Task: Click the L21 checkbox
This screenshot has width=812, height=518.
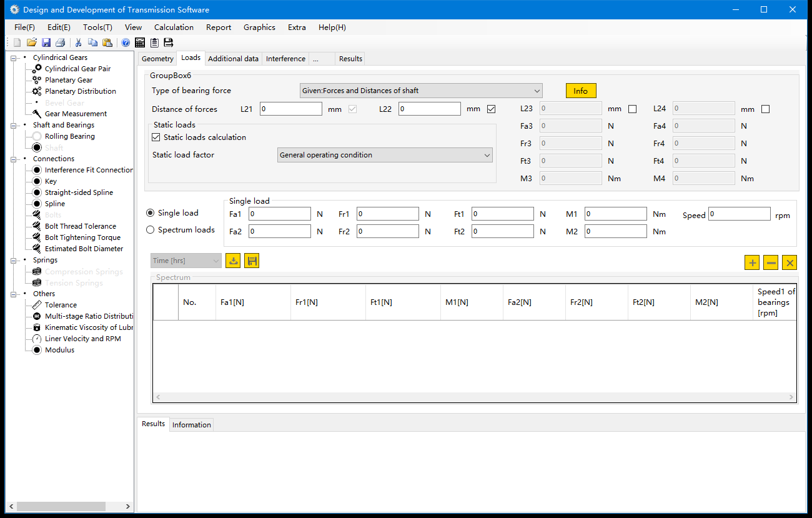Action: tap(352, 109)
